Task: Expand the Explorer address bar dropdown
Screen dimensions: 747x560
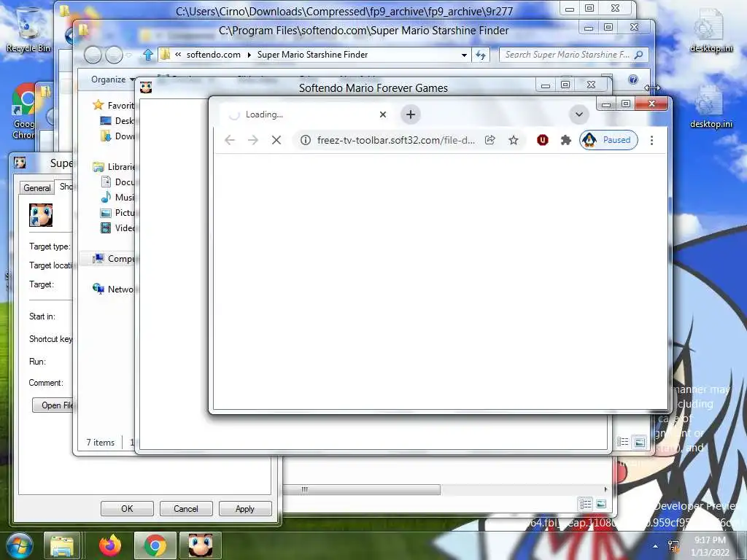Action: (x=464, y=55)
